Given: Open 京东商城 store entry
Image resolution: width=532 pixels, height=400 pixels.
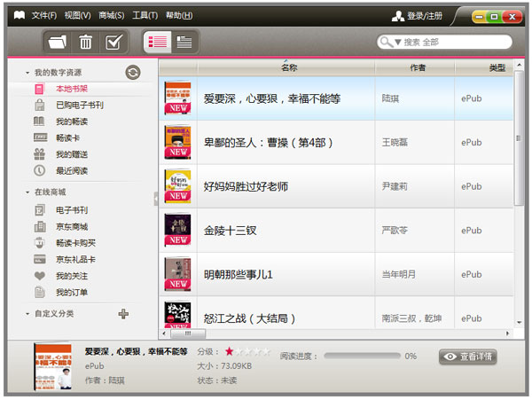Looking at the screenshot, I should (x=71, y=226).
